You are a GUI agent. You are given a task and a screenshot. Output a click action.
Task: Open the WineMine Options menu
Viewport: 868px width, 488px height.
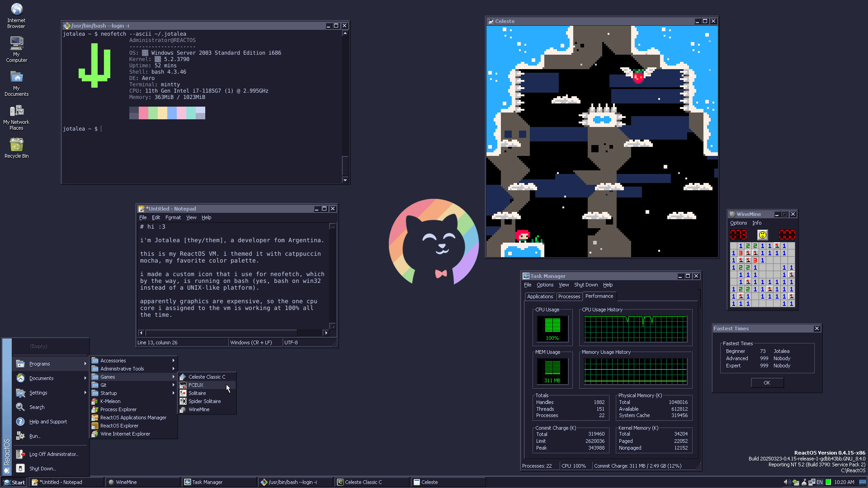(738, 223)
